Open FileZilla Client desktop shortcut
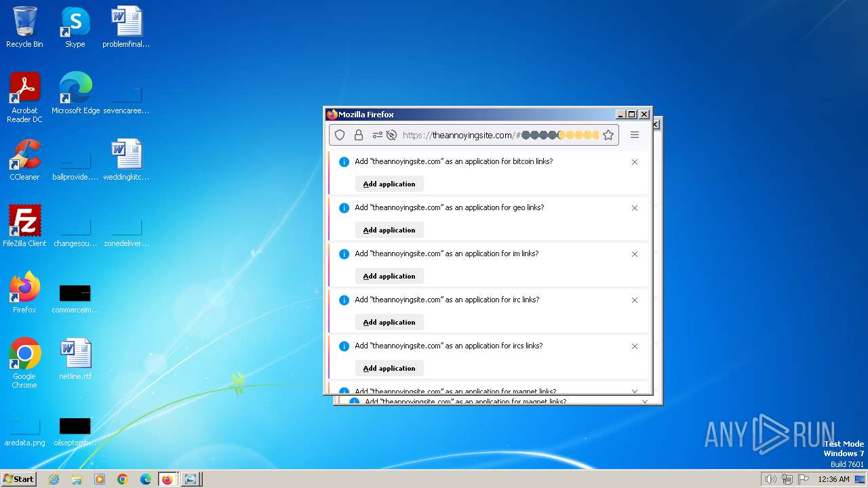Viewport: 868px width, 488px height. click(24, 226)
